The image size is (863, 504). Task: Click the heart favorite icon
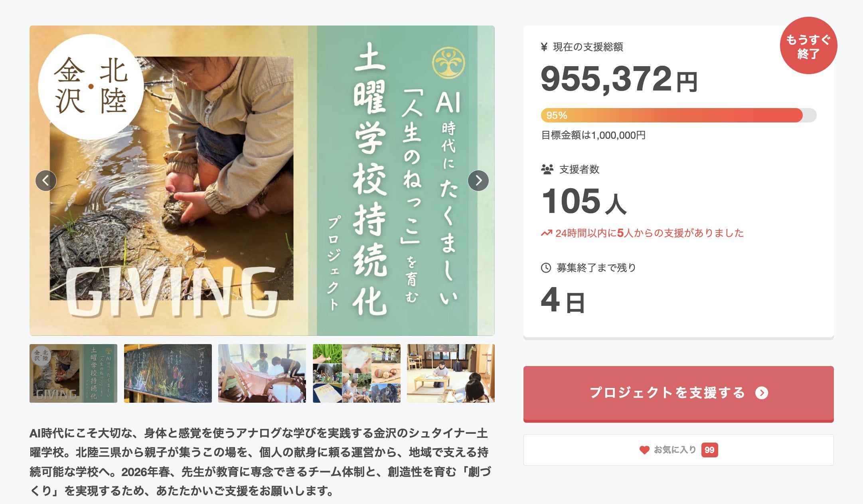[644, 450]
